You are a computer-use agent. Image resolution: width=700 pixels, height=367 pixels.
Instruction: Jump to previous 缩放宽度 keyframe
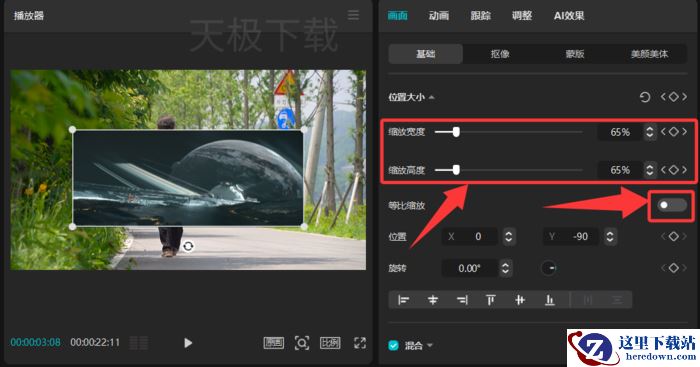[x=663, y=132]
